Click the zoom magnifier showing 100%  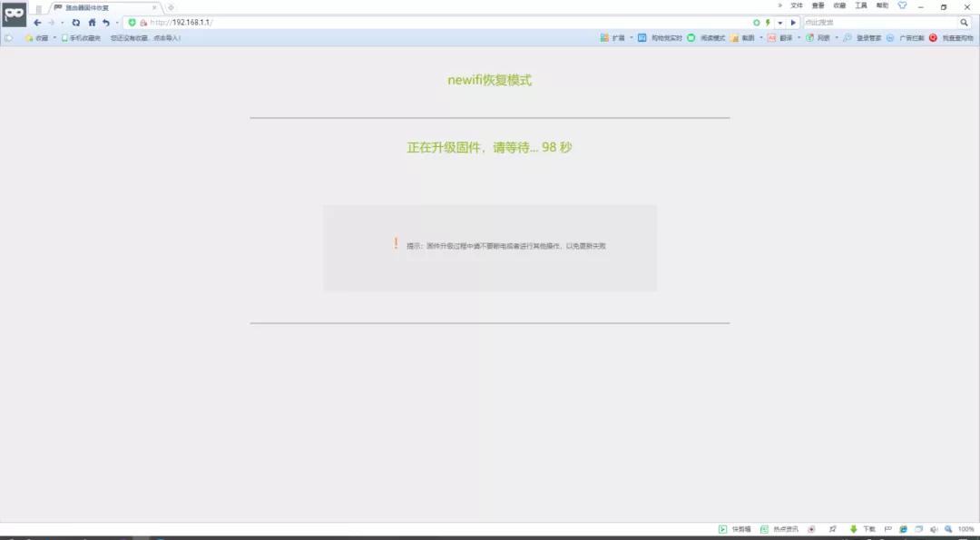pyautogui.click(x=948, y=529)
